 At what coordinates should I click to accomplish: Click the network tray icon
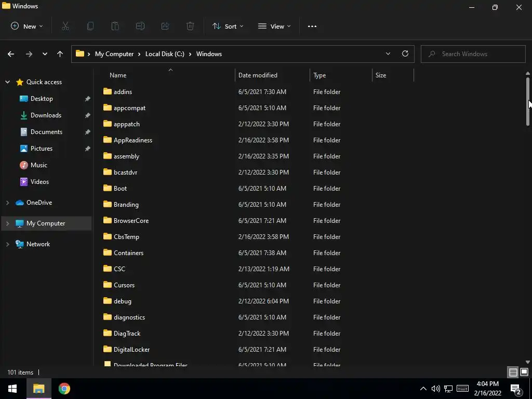(x=448, y=389)
